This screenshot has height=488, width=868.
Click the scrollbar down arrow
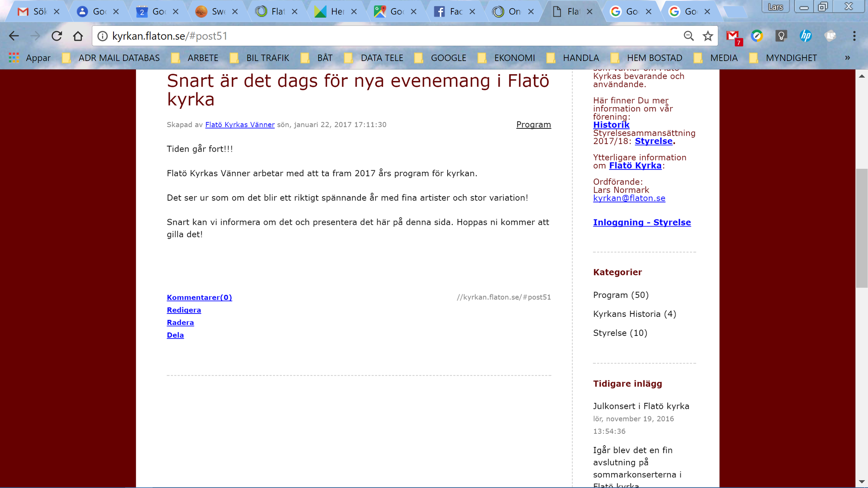point(862,482)
